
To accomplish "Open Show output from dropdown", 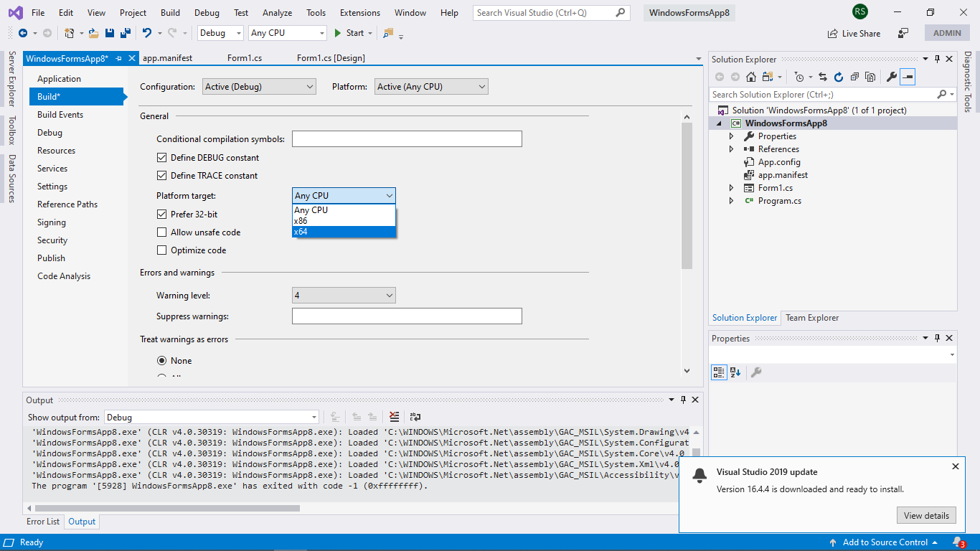I will point(211,418).
